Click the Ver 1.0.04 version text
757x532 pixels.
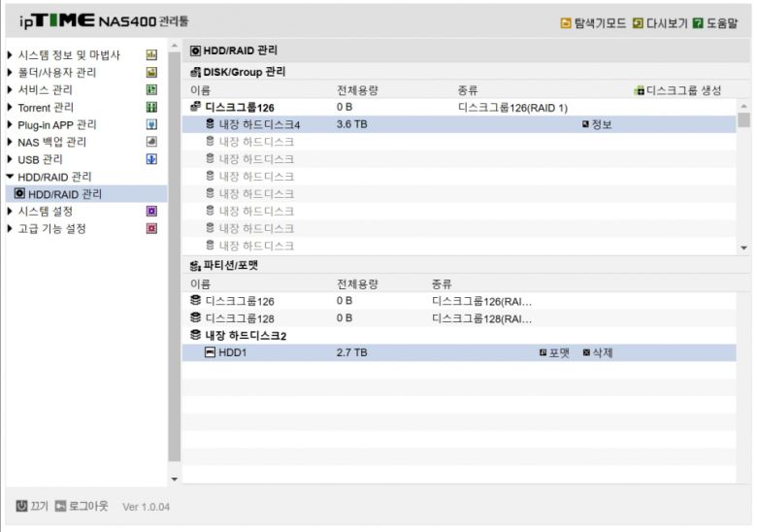[146, 507]
